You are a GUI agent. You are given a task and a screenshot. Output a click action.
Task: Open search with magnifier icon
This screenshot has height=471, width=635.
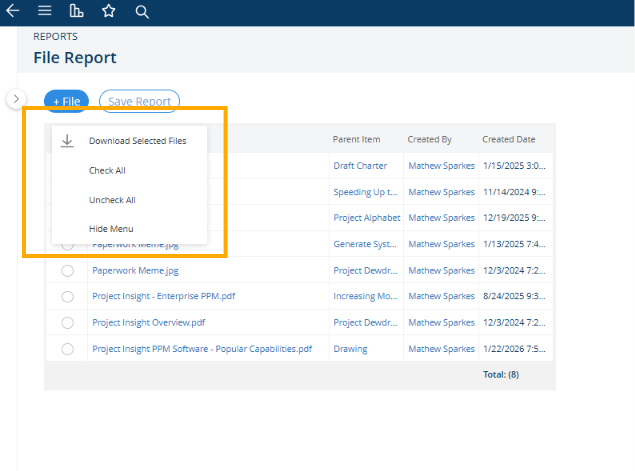142,12
